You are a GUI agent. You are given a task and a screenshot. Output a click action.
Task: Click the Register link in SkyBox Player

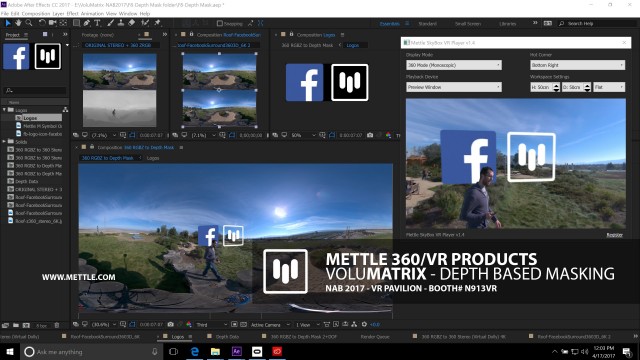coord(614,235)
